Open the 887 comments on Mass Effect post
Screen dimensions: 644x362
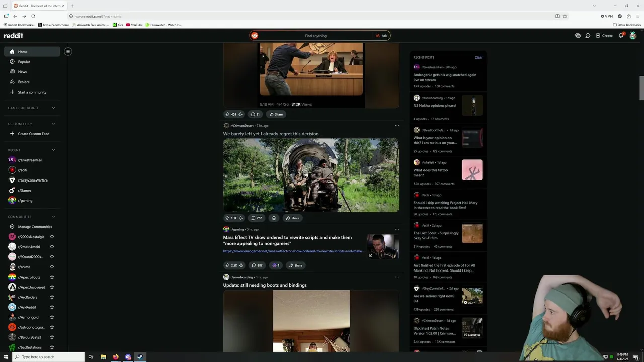257,265
